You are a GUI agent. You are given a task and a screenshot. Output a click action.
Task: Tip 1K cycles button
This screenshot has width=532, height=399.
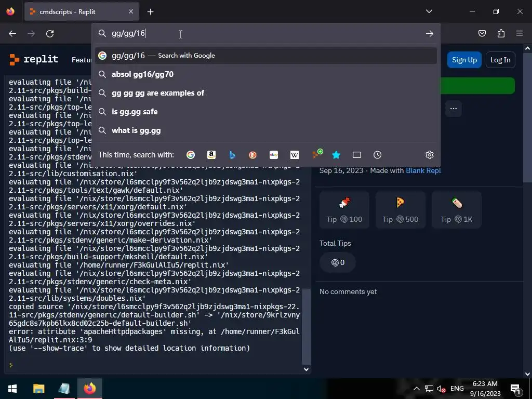[x=456, y=210]
